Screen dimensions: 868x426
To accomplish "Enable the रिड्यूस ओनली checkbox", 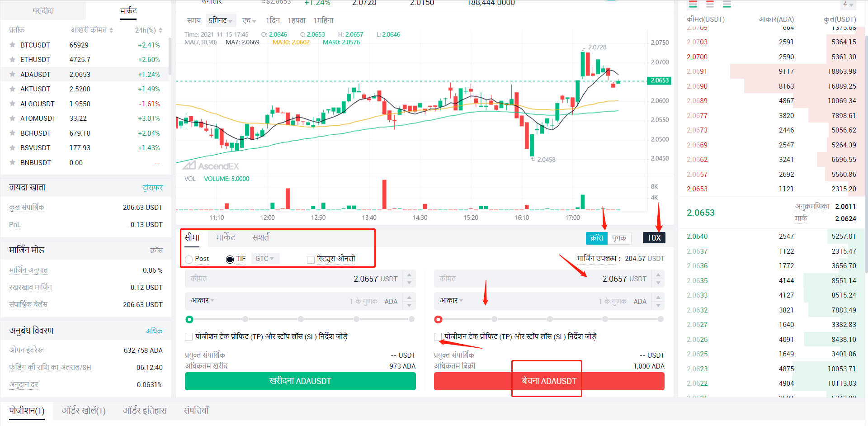I will coord(311,259).
